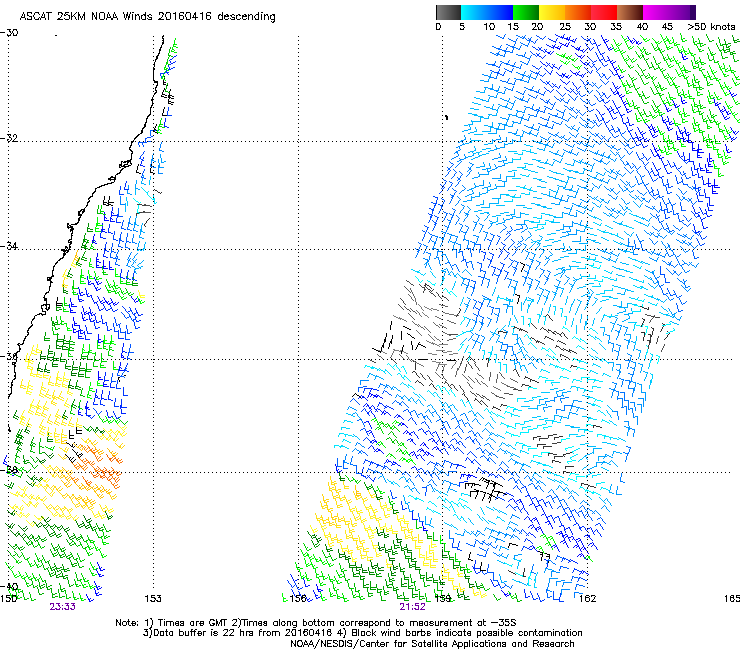740x650 pixels.
Task: Click the gray 0-5 knots color swatch
Action: (448, 12)
